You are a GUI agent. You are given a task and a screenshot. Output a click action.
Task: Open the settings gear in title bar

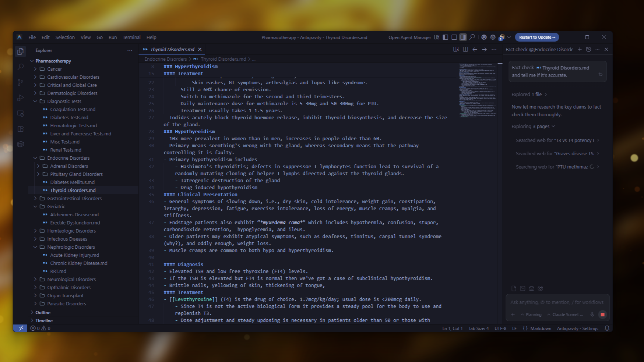[x=493, y=37]
